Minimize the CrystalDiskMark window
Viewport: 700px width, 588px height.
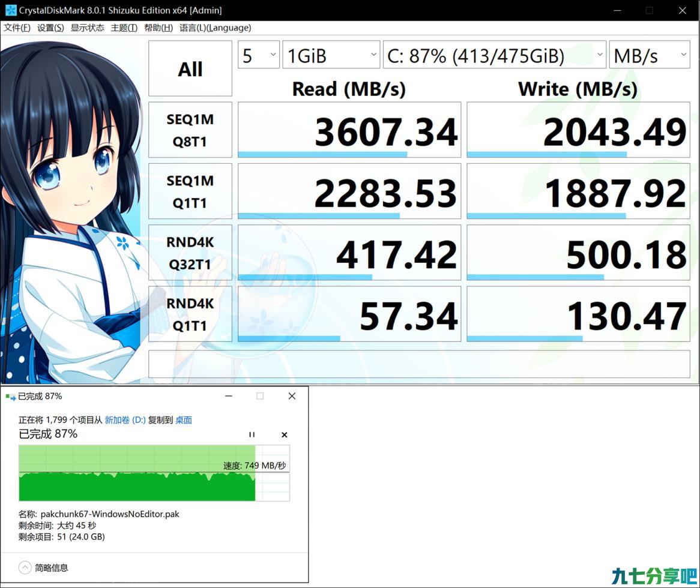click(617, 10)
